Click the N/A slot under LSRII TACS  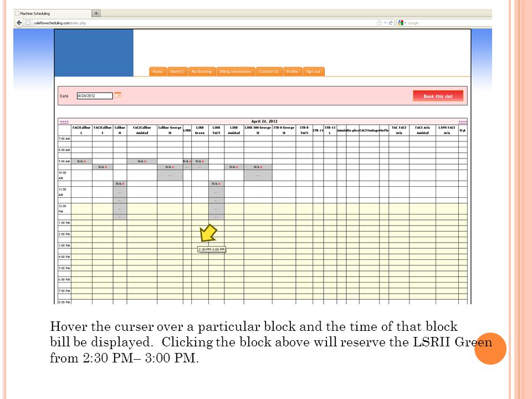point(216,183)
